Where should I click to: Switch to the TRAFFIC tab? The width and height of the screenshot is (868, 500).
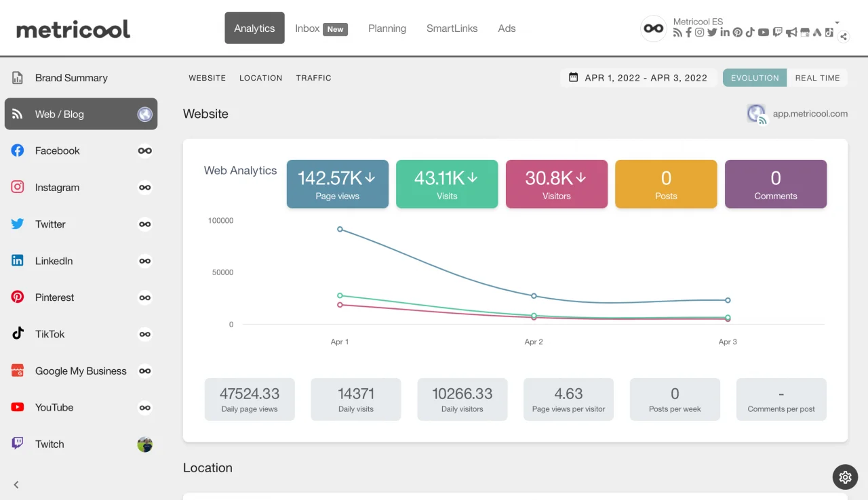pos(313,77)
